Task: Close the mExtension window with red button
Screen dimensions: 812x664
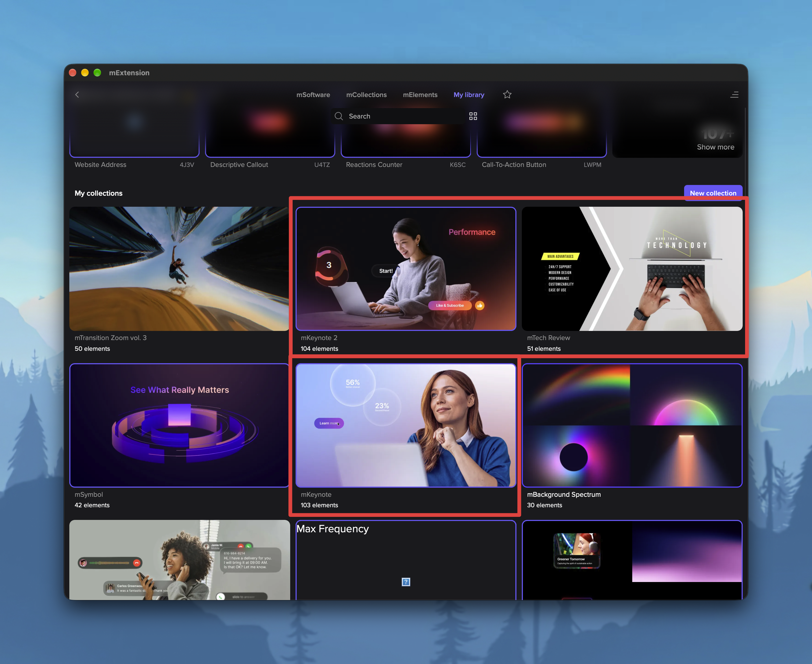Action: 73,73
